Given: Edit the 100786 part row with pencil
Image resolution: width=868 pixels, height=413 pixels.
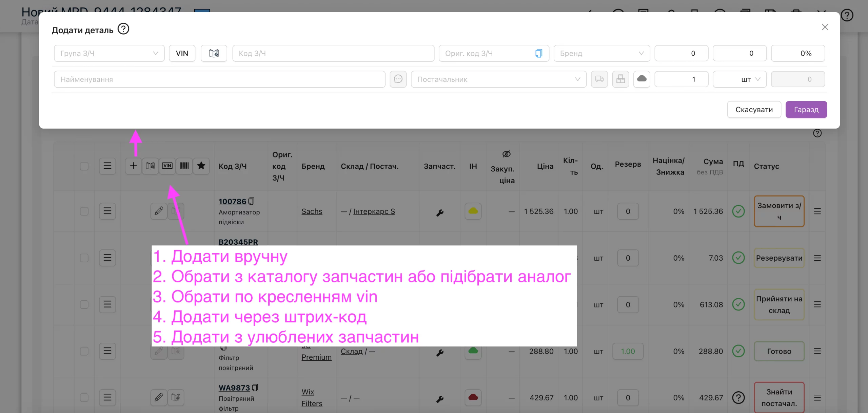Looking at the screenshot, I should 159,211.
